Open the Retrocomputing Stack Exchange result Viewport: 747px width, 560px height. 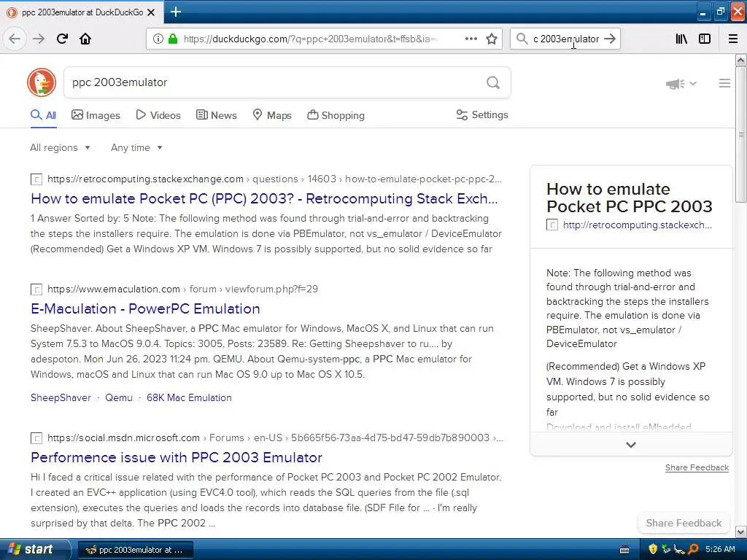(264, 198)
